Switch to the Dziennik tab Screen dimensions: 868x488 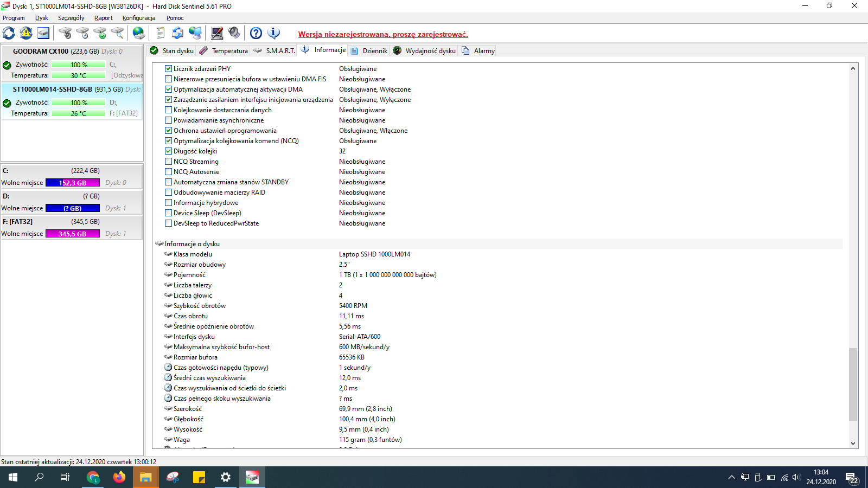coord(369,50)
